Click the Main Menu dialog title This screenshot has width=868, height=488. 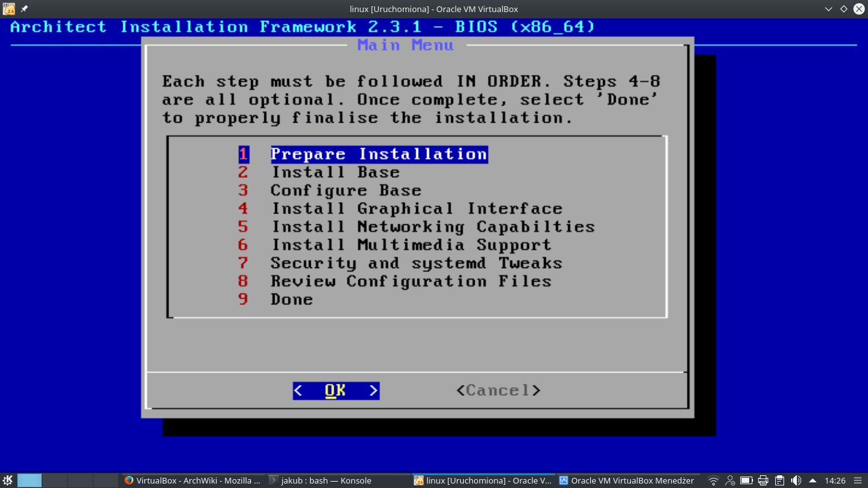click(405, 45)
